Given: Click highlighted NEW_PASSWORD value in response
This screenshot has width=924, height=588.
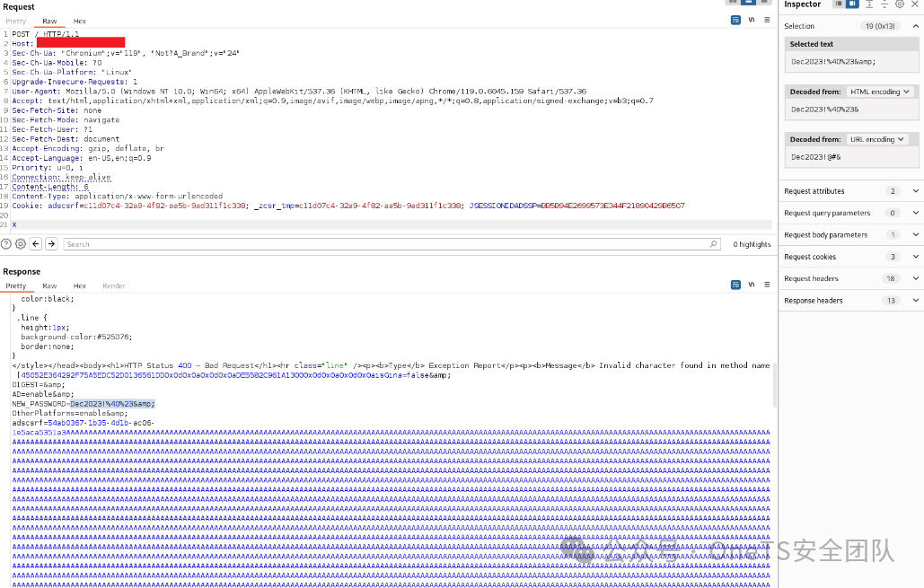Looking at the screenshot, I should (x=112, y=404).
